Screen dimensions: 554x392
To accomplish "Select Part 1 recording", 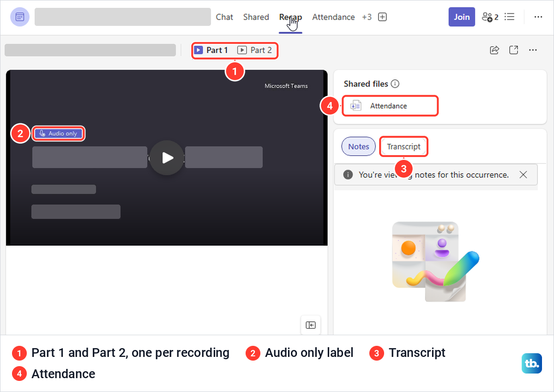I will (x=211, y=50).
